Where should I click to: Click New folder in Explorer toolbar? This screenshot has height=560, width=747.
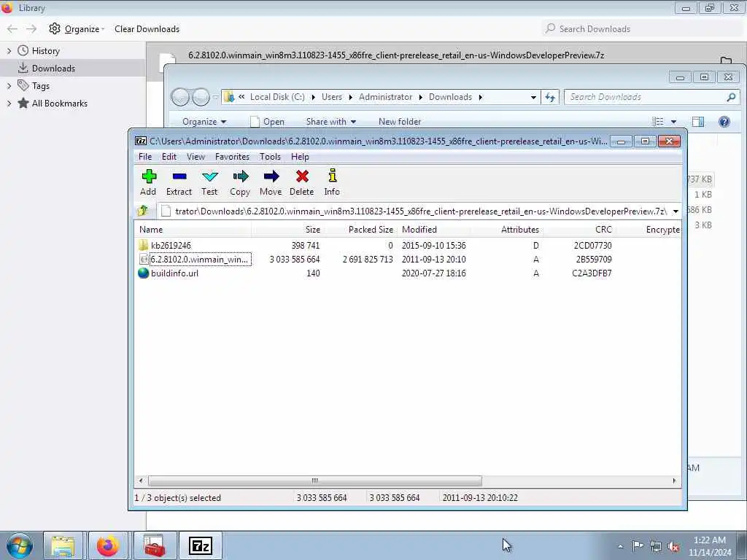click(x=400, y=122)
